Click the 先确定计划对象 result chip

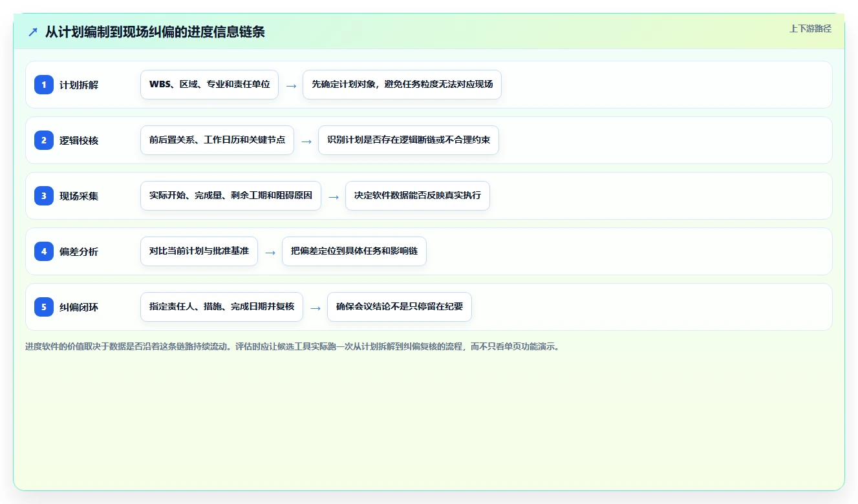point(402,85)
